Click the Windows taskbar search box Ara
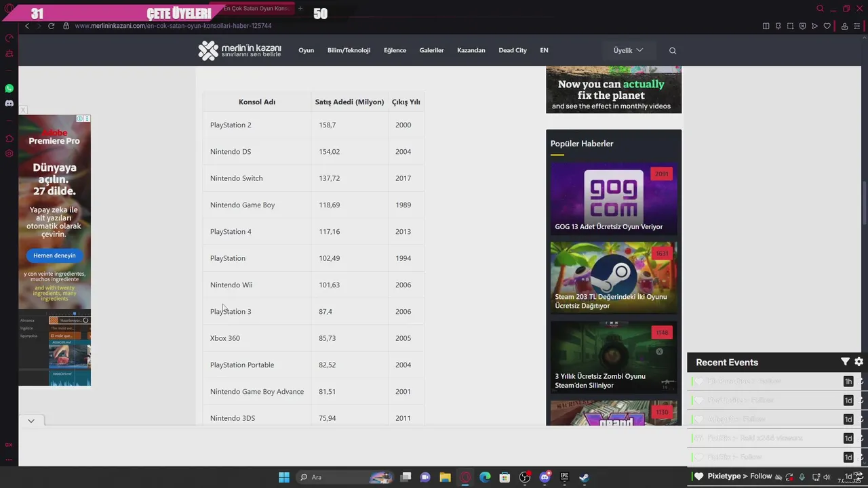868x488 pixels. pyautogui.click(x=346, y=477)
